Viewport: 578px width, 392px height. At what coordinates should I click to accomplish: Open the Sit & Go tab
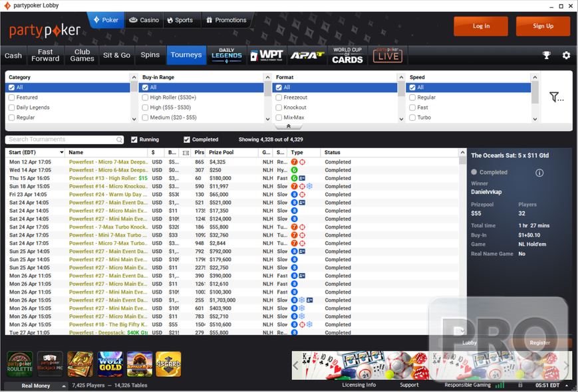[116, 55]
